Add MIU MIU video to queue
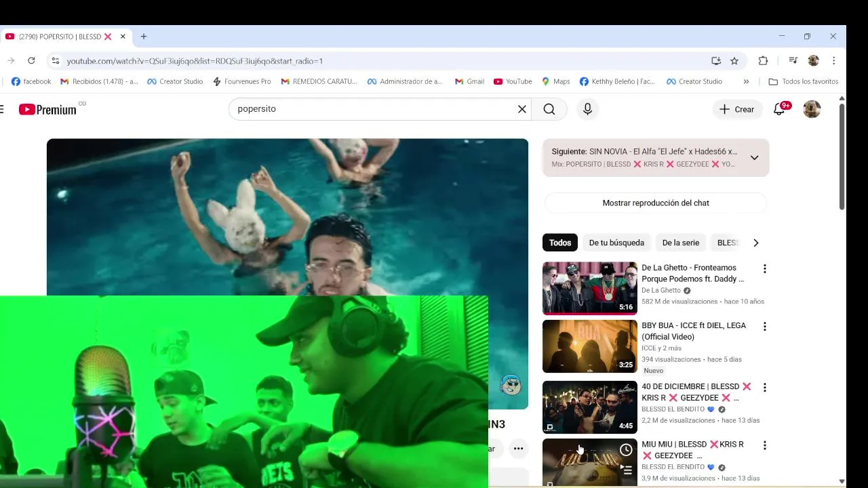 click(626, 470)
